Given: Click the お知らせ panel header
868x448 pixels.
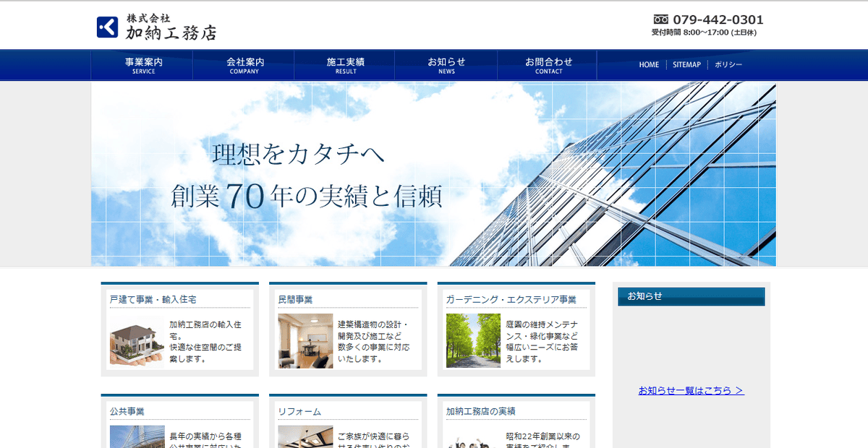Looking at the screenshot, I should [691, 296].
